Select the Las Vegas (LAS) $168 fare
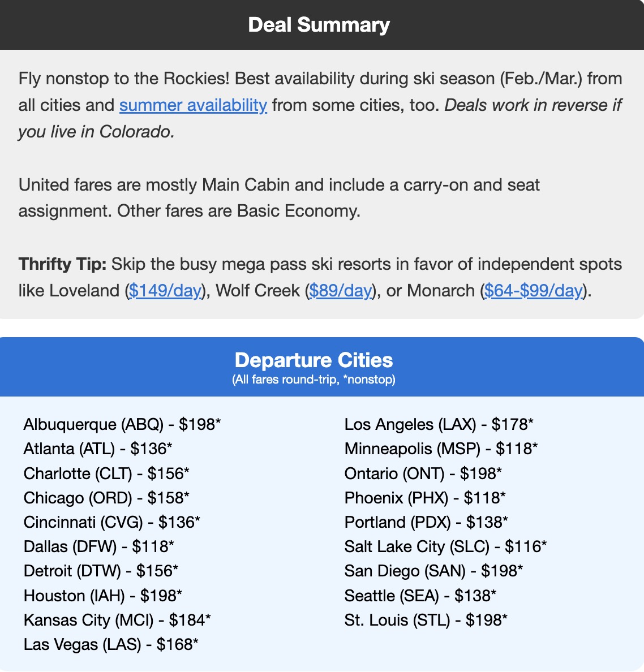Screen dimensions: 644x672 tap(111, 644)
